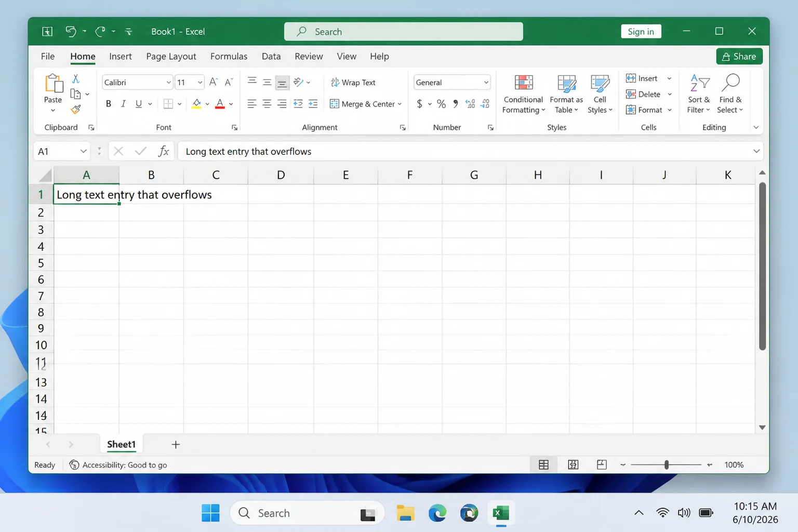
Task: Click the Increase Decimal icon
Action: click(470, 104)
